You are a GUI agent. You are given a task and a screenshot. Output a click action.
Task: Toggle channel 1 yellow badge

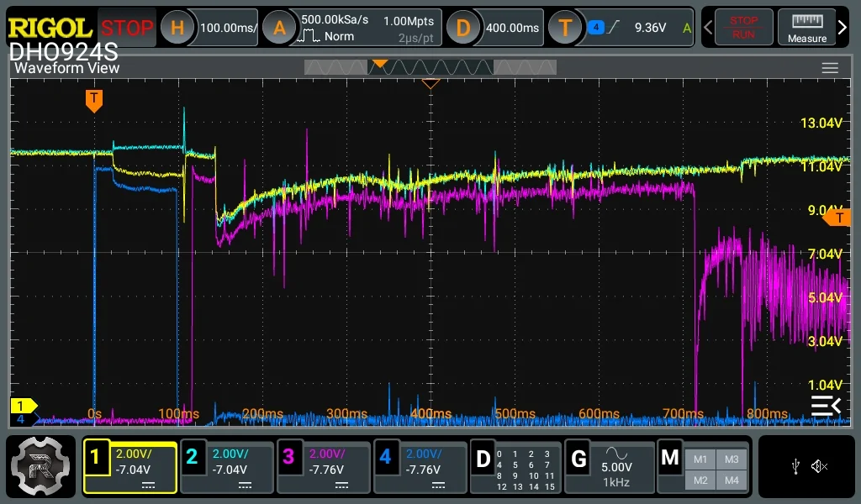click(x=95, y=457)
